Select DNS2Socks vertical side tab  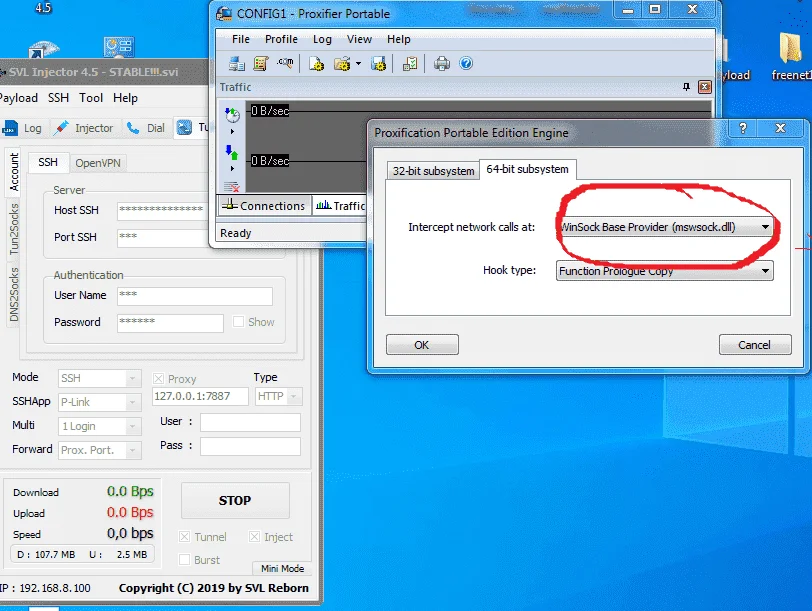coord(14,295)
